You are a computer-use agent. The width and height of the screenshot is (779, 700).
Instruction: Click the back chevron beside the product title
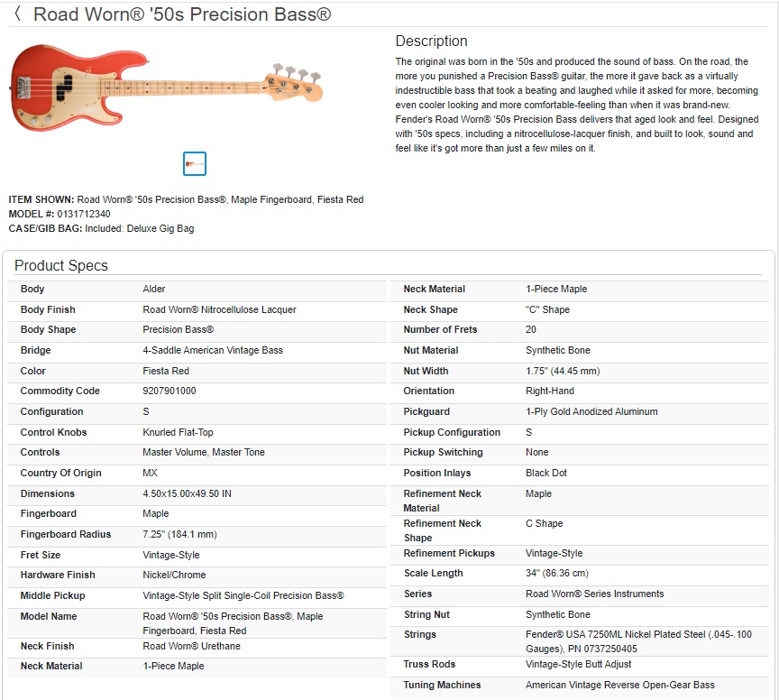(x=18, y=14)
